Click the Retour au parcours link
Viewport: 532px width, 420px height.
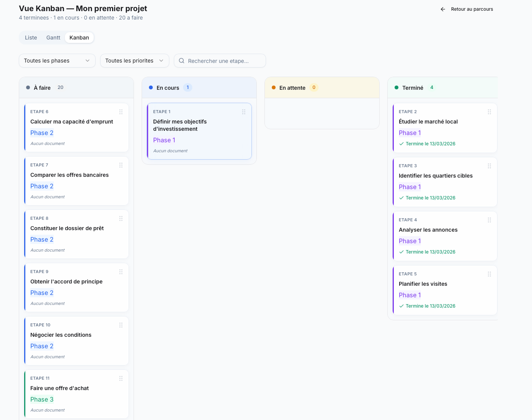[472, 9]
